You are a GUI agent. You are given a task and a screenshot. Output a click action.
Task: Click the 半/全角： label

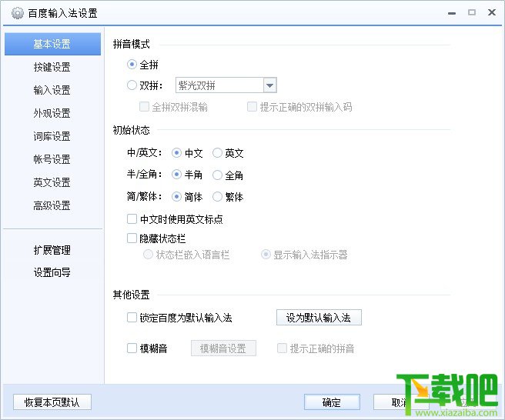point(145,175)
